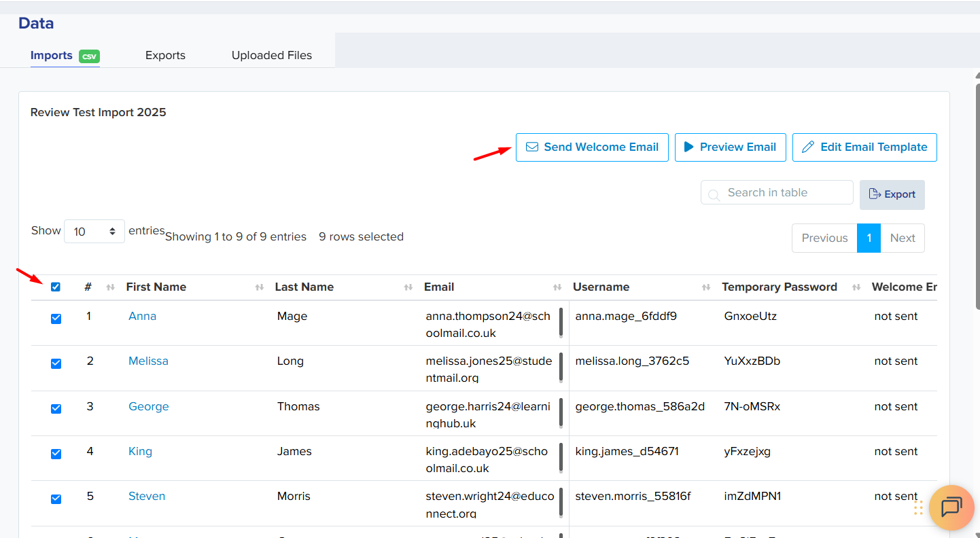Open the Uploaded Files tab
This screenshot has height=538, width=980.
[x=272, y=56]
